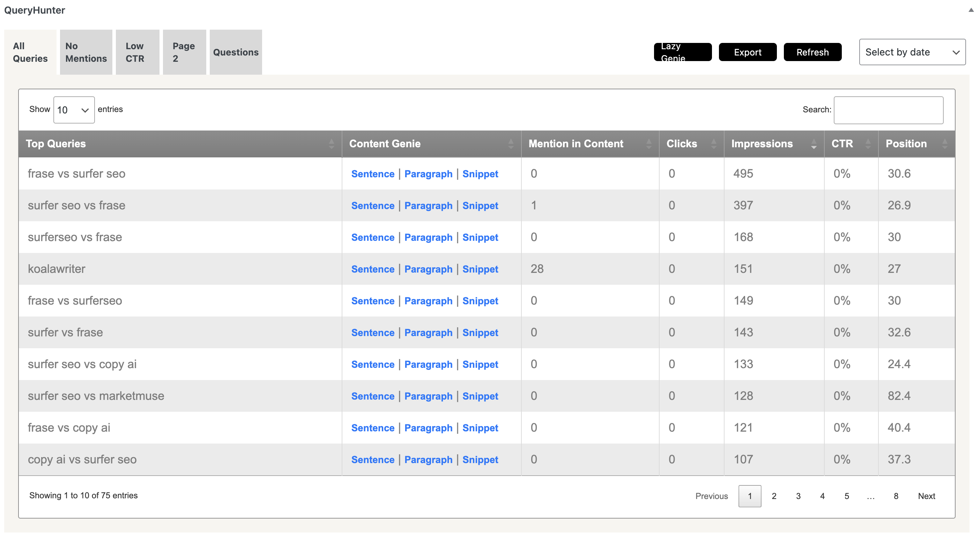The width and height of the screenshot is (980, 536).
Task: Go to the Next page
Action: click(x=926, y=496)
